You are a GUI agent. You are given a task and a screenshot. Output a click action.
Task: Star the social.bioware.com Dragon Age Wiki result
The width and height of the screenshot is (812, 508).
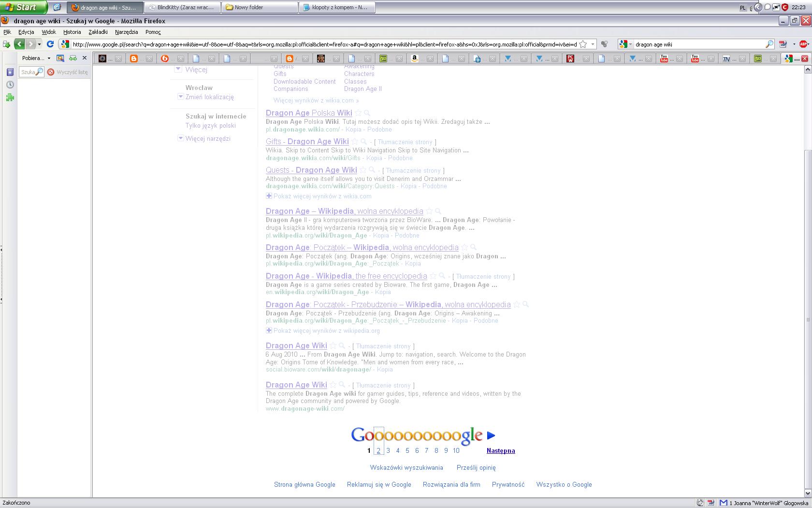pos(333,346)
